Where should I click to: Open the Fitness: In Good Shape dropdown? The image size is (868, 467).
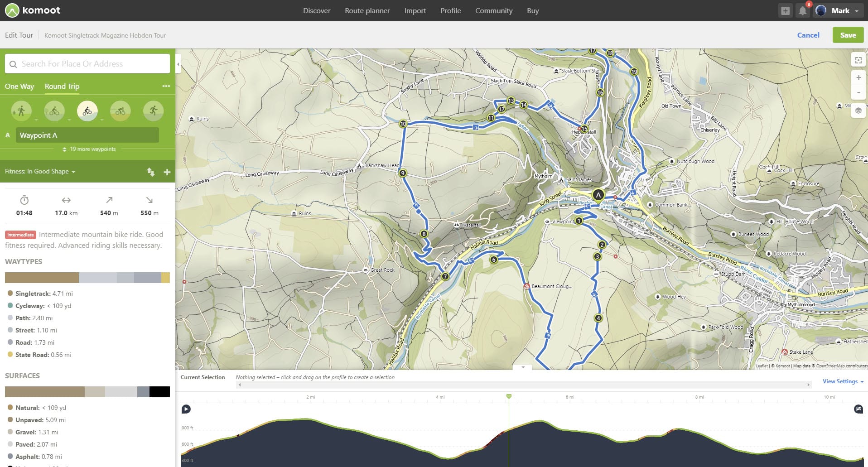click(40, 172)
